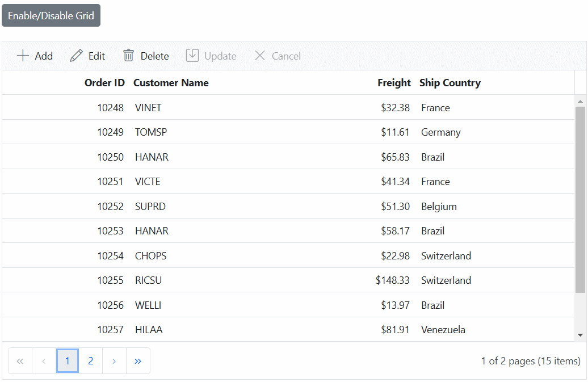Sort by Order ID column header

click(x=104, y=83)
